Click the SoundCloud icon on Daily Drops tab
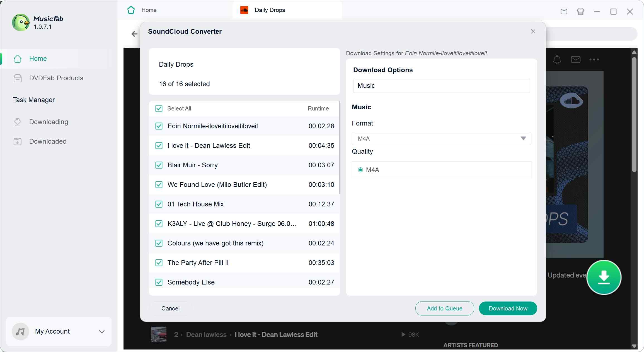644x352 pixels. pyautogui.click(x=244, y=10)
